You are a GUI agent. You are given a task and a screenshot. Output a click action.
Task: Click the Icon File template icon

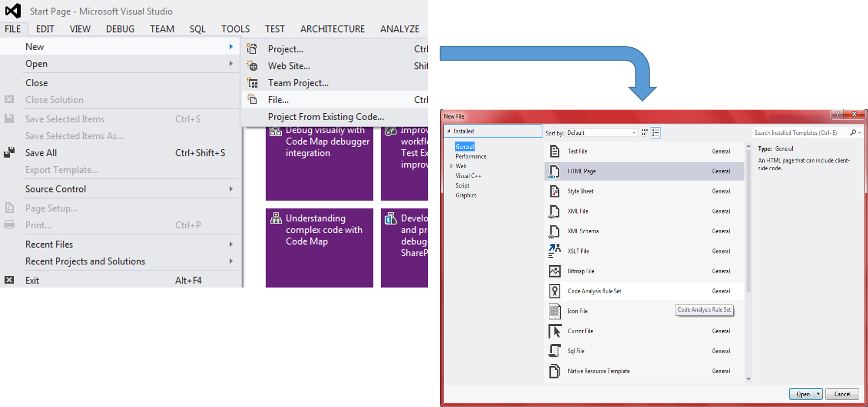(555, 311)
